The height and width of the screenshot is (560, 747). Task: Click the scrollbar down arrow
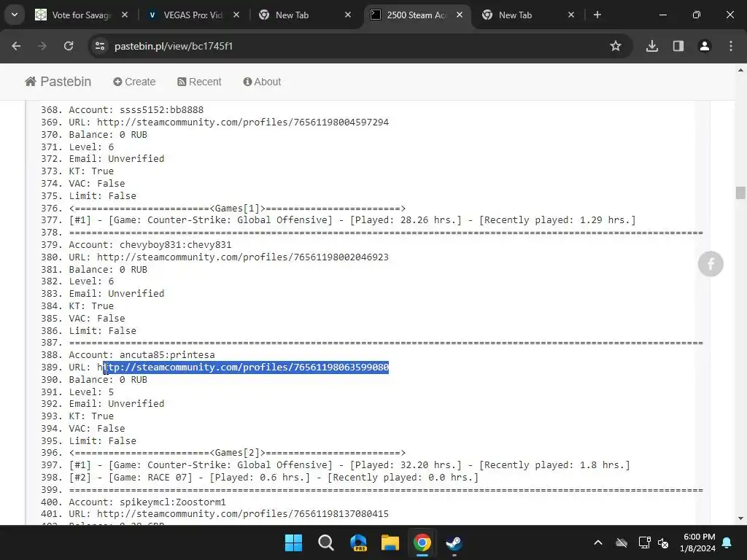[x=740, y=518]
